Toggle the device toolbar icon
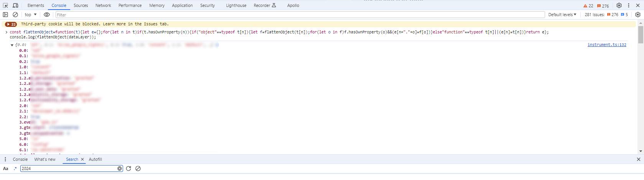This screenshot has height=180, width=644. click(15, 5)
